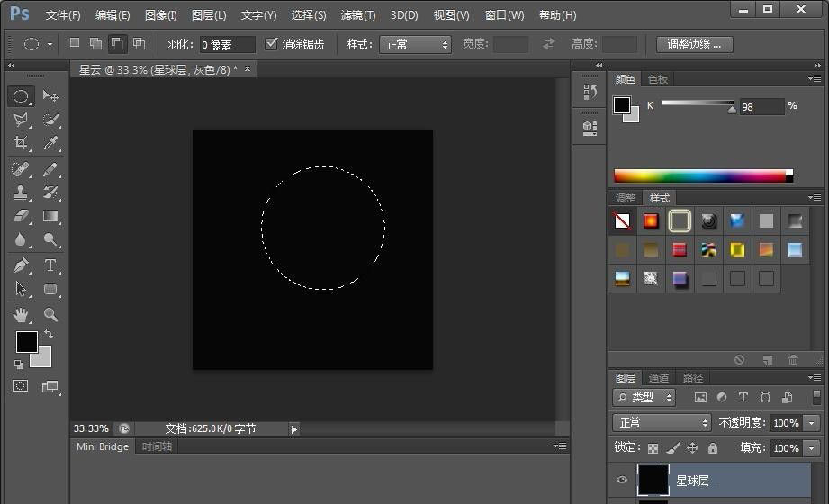The width and height of the screenshot is (829, 504).
Task: Switch to the 时间轴 timeline tab
Action: [x=157, y=446]
